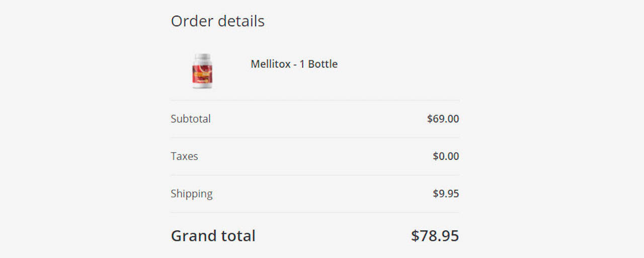Click '1 Bottle' quantity text in product name

[x=318, y=64]
